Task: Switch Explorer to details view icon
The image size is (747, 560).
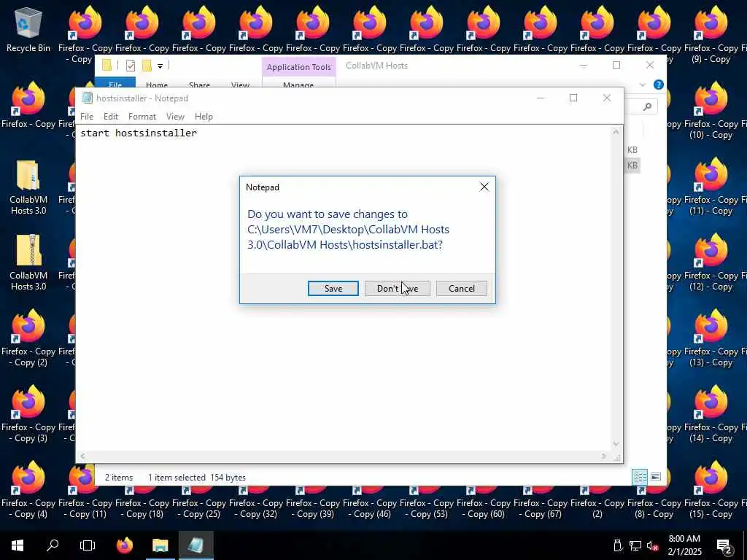Action: point(640,477)
